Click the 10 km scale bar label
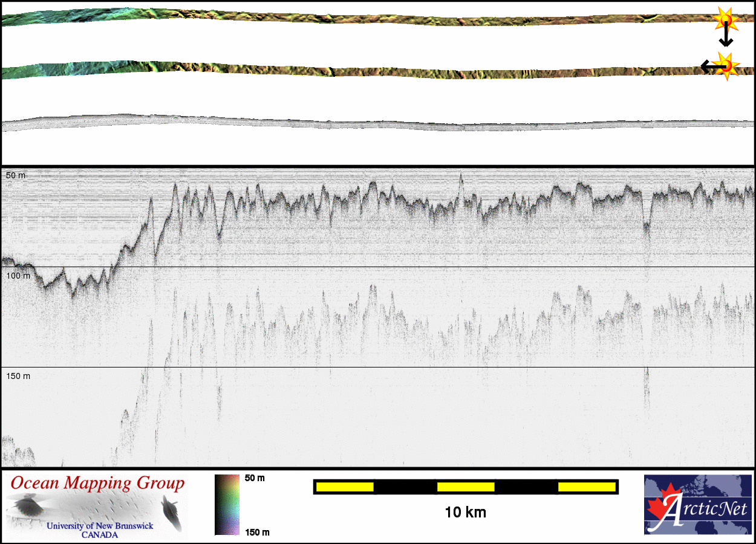Viewport: 756px width, 544px height. click(x=465, y=513)
